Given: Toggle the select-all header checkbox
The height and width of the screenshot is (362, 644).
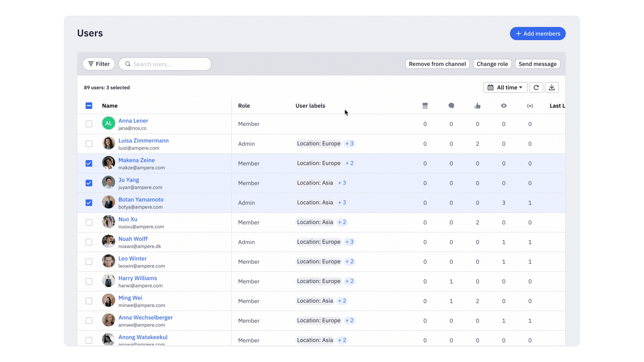Looking at the screenshot, I should [x=89, y=105].
